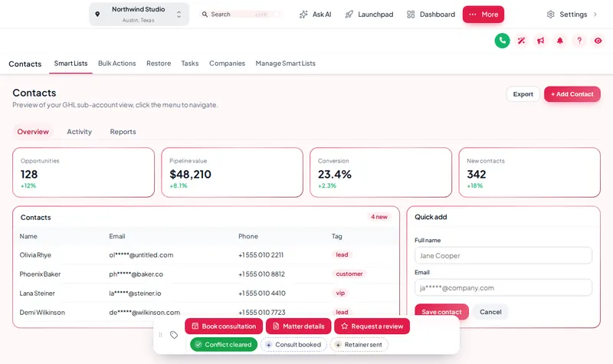Expand the More menu button

coord(484,15)
